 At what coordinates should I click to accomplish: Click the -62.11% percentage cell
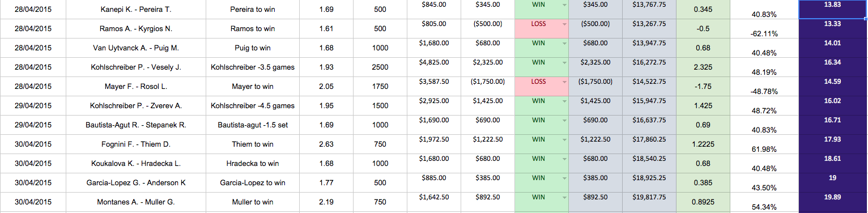[763, 28]
